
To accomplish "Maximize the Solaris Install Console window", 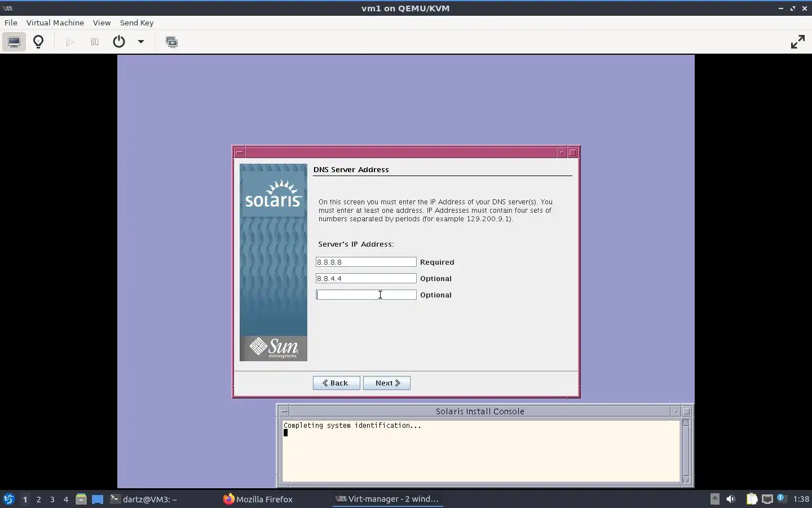I will [687, 411].
